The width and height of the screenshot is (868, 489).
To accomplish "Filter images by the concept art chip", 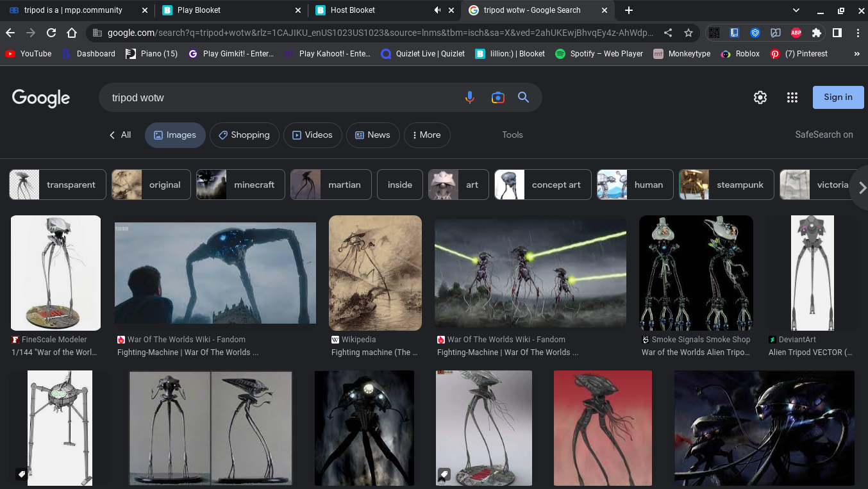I will pyautogui.click(x=543, y=185).
